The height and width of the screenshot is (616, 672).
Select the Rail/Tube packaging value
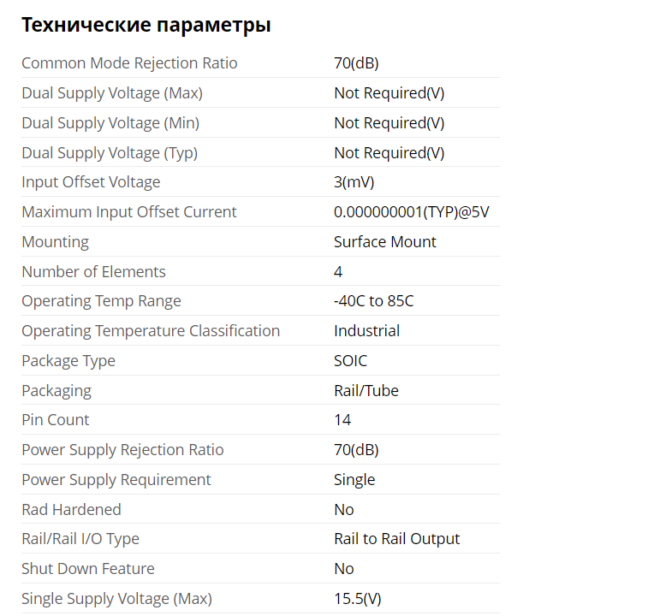[x=366, y=391]
